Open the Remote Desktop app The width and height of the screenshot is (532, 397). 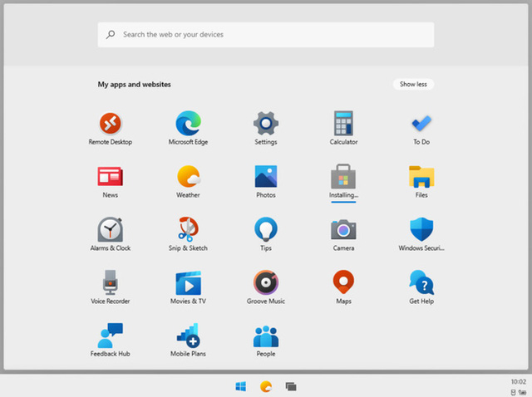point(110,125)
